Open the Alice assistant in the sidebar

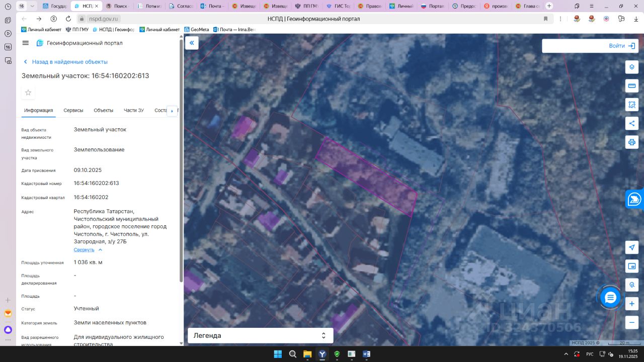point(8,330)
